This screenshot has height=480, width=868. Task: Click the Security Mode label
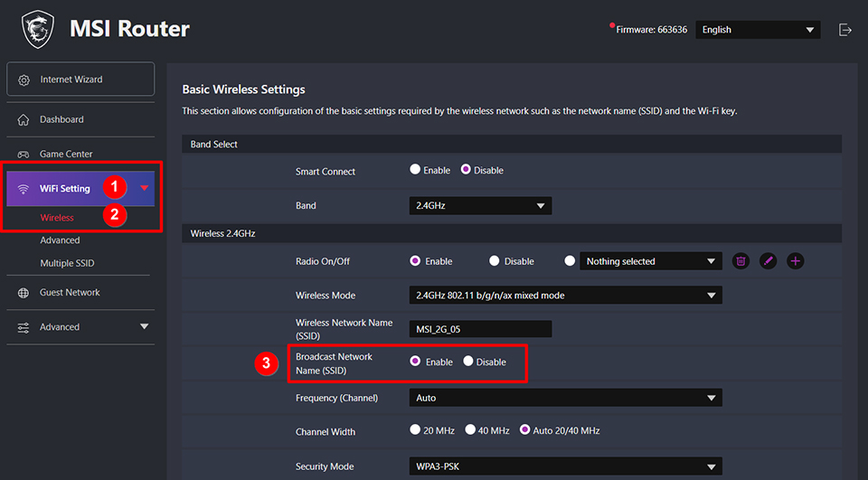pos(325,466)
